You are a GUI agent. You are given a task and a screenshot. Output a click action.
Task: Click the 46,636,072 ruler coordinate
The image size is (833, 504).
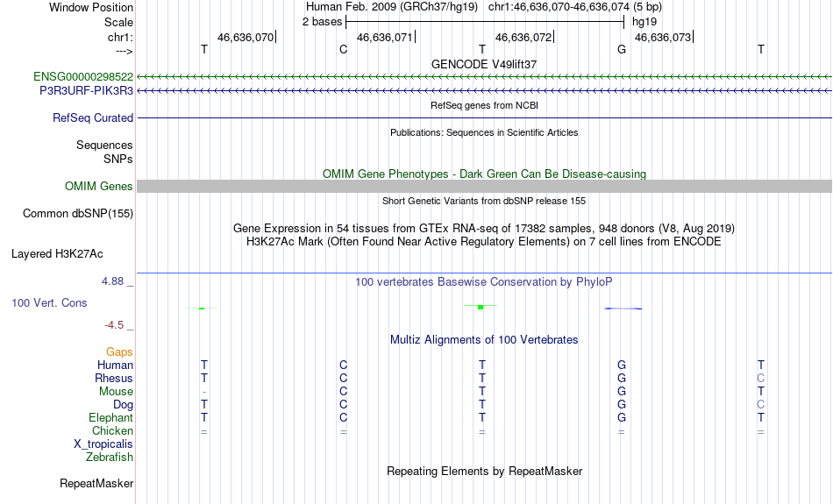pyautogui.click(x=523, y=37)
